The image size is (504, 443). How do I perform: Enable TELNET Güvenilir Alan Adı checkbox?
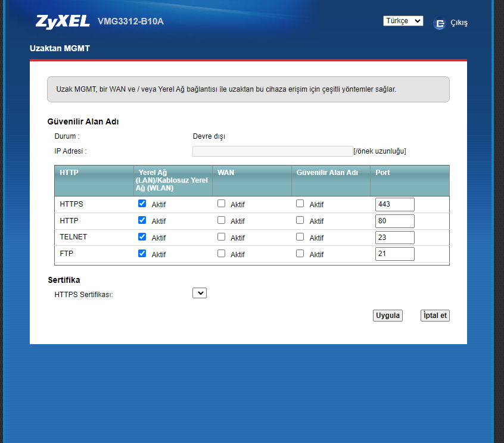pyautogui.click(x=300, y=237)
